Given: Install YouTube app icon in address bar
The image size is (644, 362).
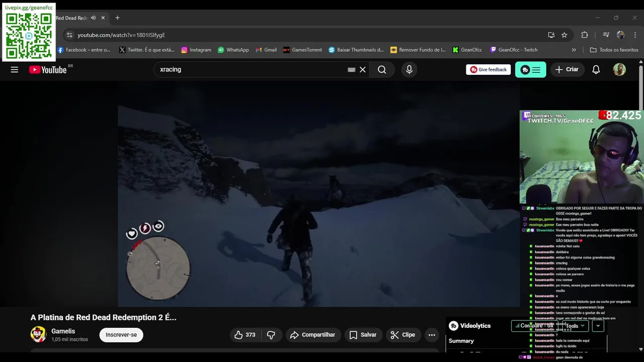Looking at the screenshot, I should tap(551, 35).
